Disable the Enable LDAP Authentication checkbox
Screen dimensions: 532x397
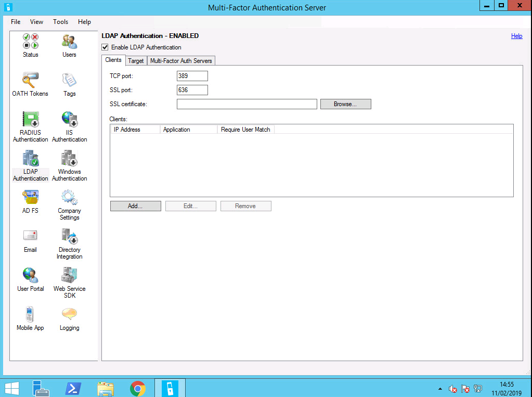105,47
